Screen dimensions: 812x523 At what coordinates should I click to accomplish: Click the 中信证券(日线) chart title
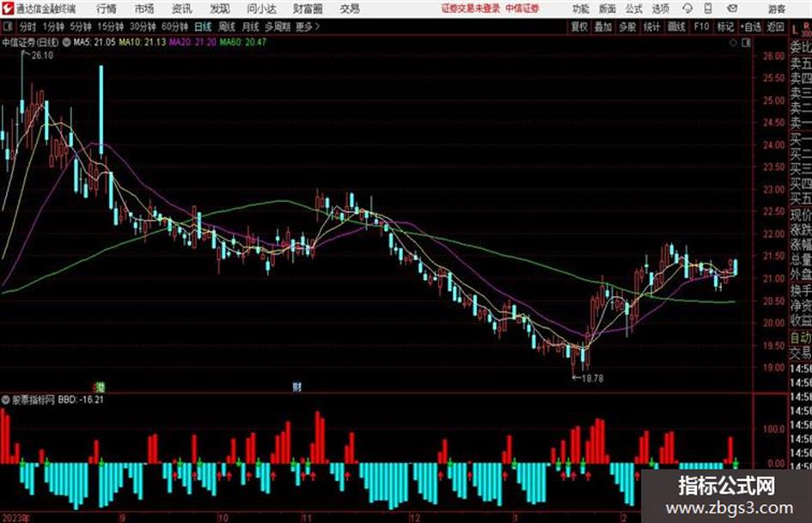point(30,42)
